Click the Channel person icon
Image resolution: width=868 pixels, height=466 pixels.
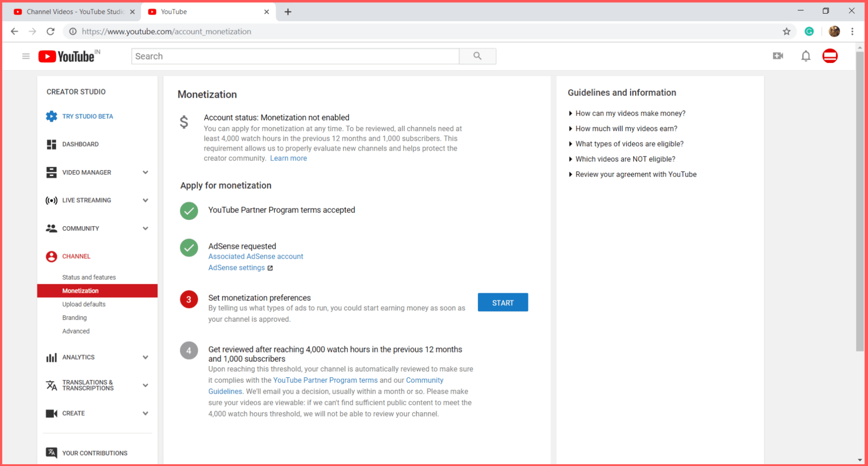pos(51,256)
